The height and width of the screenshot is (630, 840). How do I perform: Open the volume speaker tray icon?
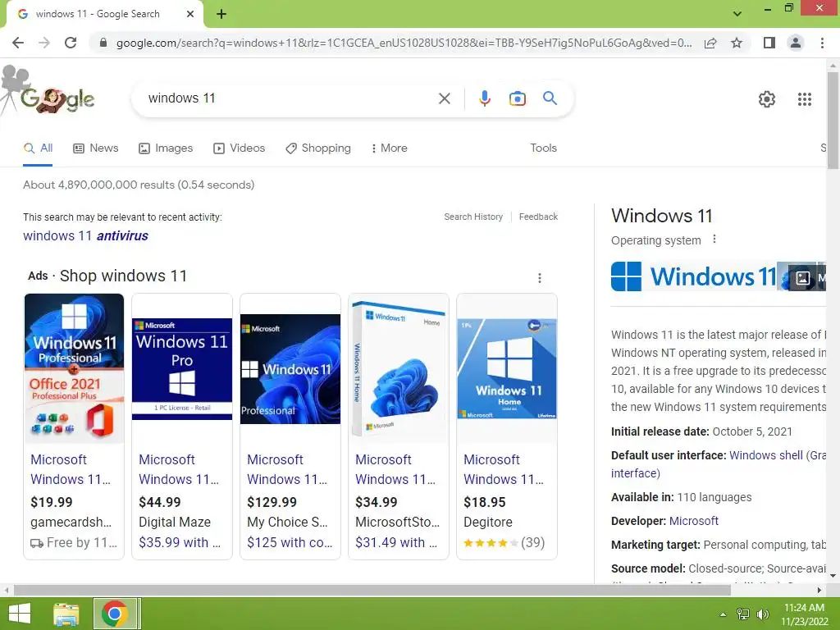click(x=762, y=614)
